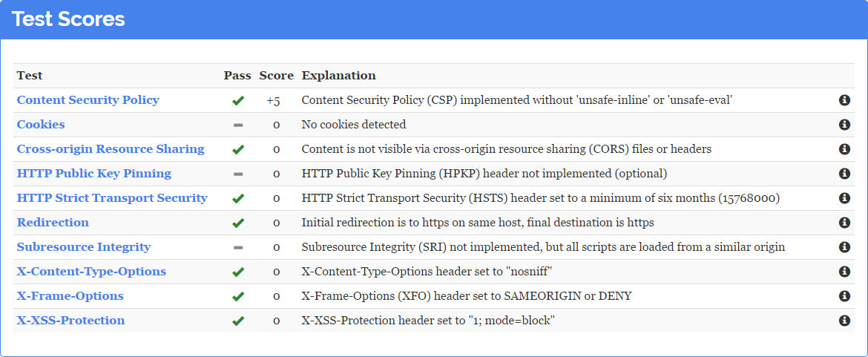Viewport: 868px width, 357px height.
Task: Click info icon for Content Security Policy row
Action: tap(844, 100)
